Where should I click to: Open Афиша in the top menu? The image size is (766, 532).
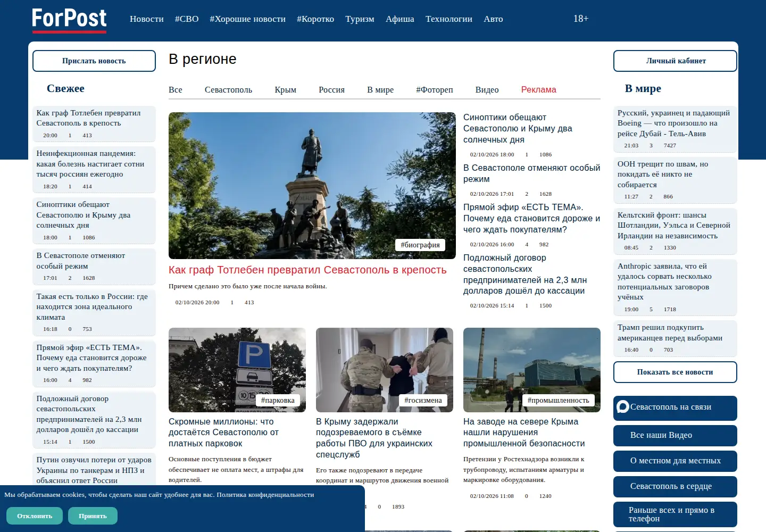click(x=400, y=19)
